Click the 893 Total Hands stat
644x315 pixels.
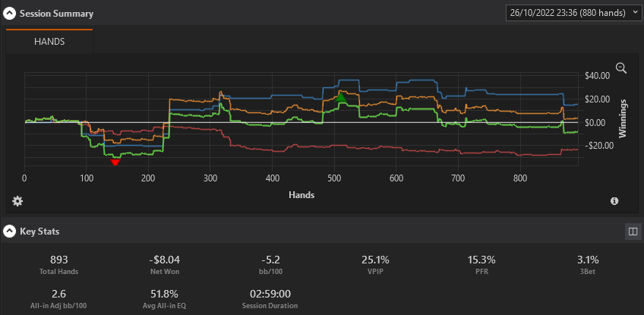(59, 265)
